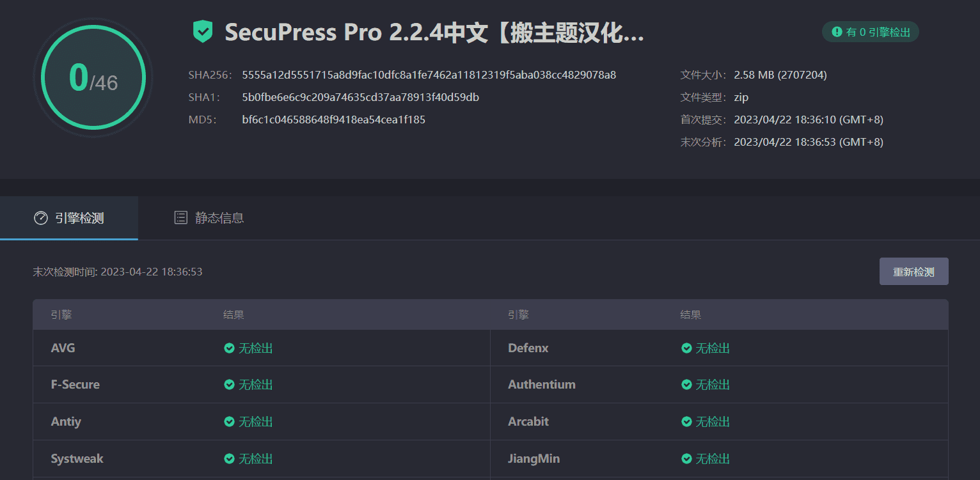
Task: Click the 无检出 result text for Antiy
Action: (256, 422)
